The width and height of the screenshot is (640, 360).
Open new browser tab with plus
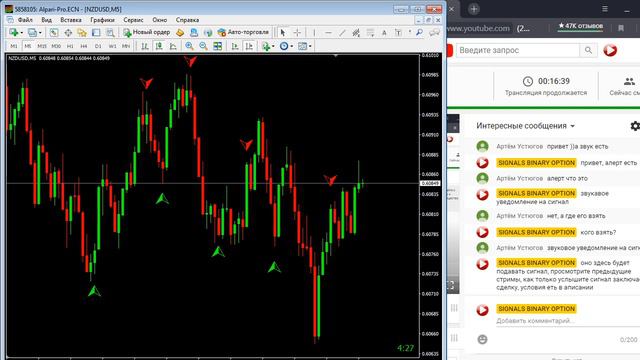[473, 9]
